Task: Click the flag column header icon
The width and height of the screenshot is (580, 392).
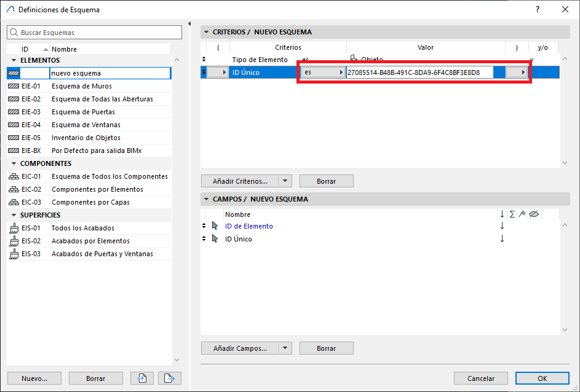Action: point(522,214)
